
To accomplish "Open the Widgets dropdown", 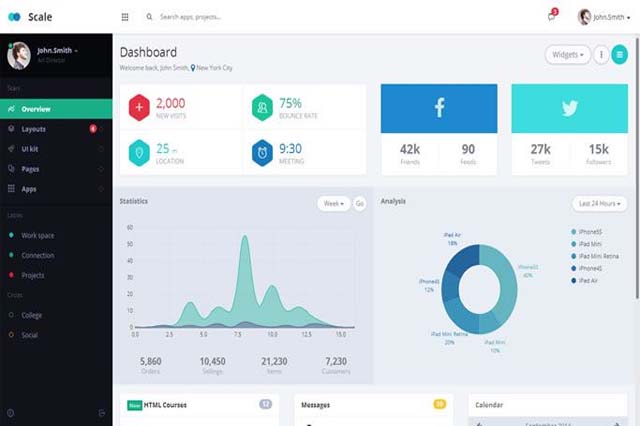I will point(567,55).
